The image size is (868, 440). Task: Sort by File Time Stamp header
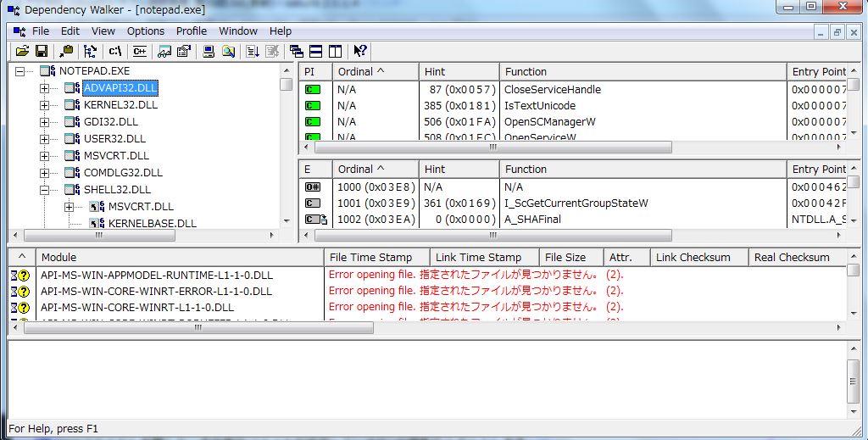tap(377, 258)
